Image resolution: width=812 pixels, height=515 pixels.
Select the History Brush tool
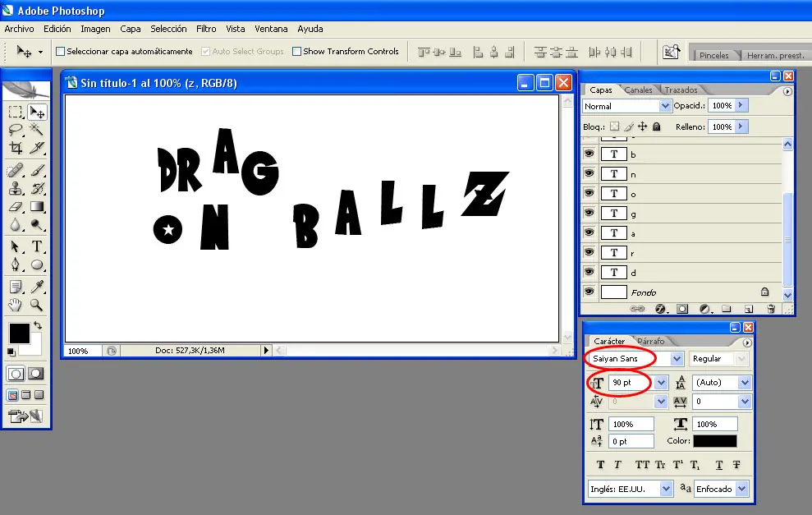click(37, 189)
